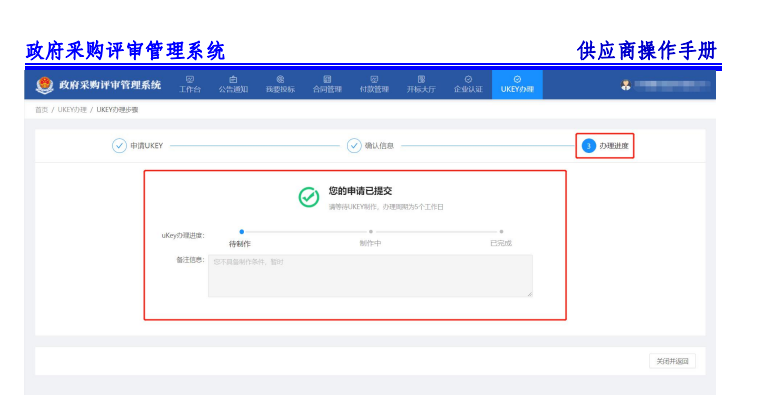The image size is (758, 414).
Task: Open 合同管理 contract management section
Action: 327,84
